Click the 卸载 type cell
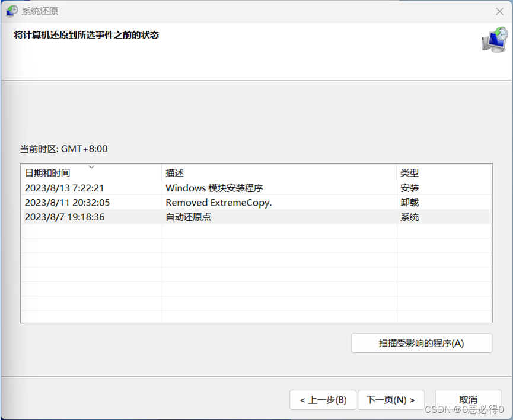Viewport: 513px width, 420px height. click(409, 203)
